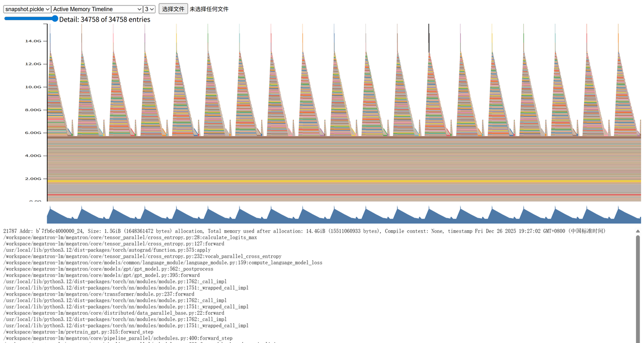Viewport: 644px width, 343px height.
Task: Open the snapshot.pickle file dropdown
Action: click(x=27, y=9)
